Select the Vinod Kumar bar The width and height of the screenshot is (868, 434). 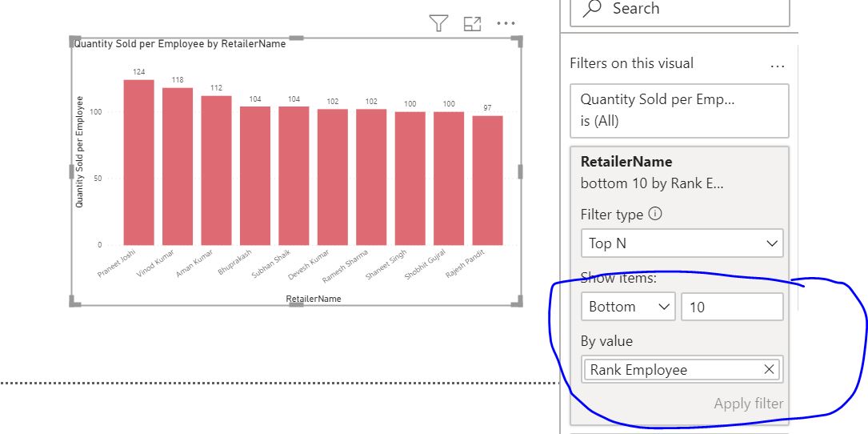point(178,167)
